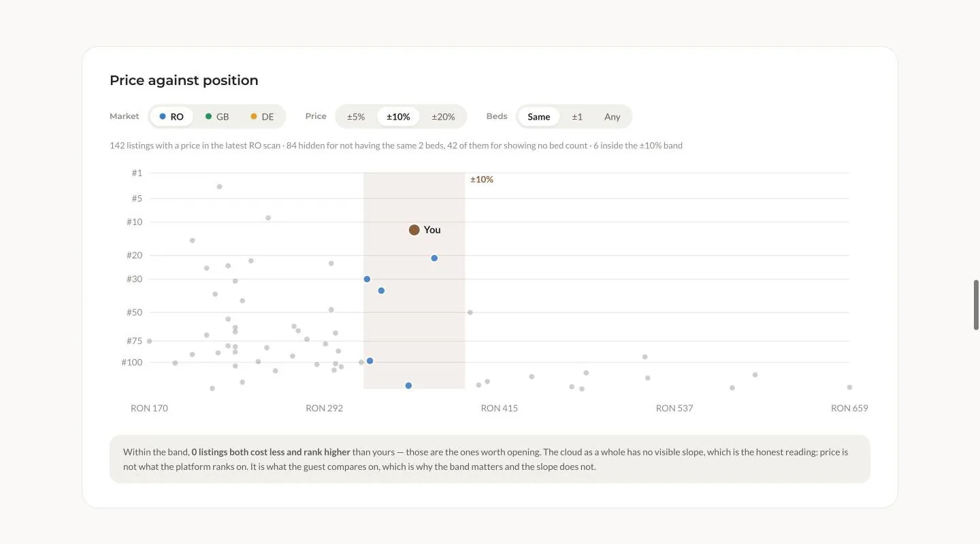This screenshot has height=544, width=980.
Task: Click the blue dot at rank #20
Action: tap(434, 258)
